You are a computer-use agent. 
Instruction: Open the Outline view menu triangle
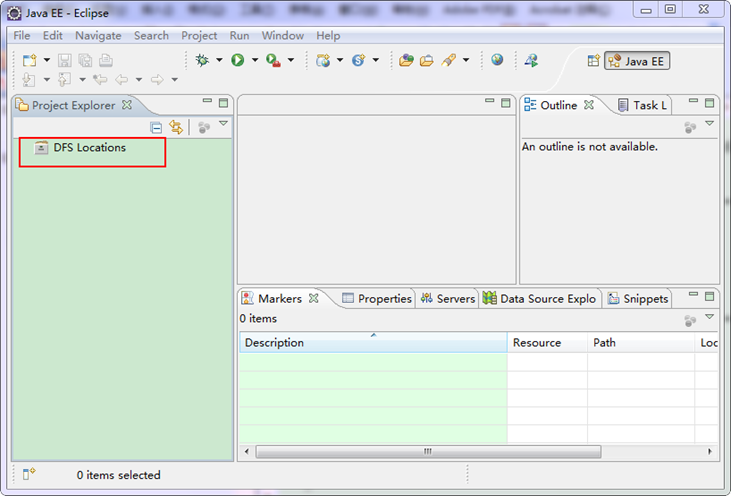[710, 124]
